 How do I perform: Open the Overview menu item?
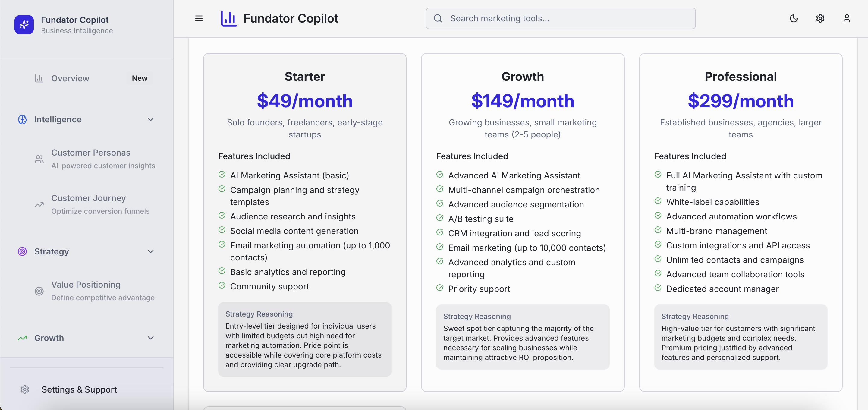tap(70, 78)
